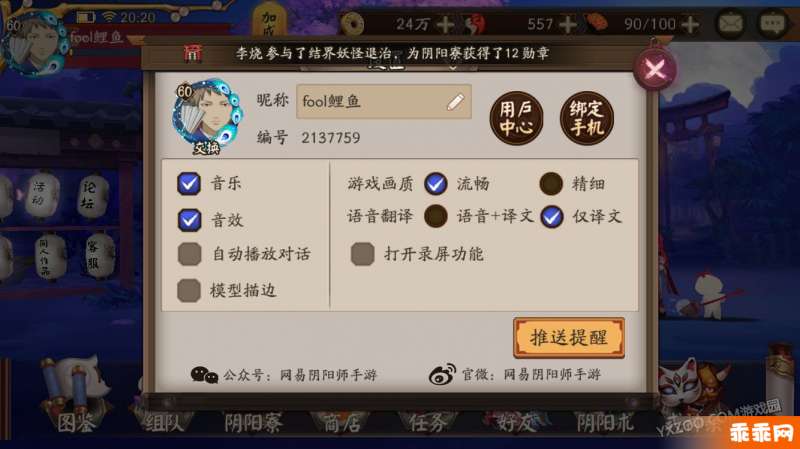Enable 模型描边 model outline checkbox
The height and width of the screenshot is (449, 800).
[189, 290]
